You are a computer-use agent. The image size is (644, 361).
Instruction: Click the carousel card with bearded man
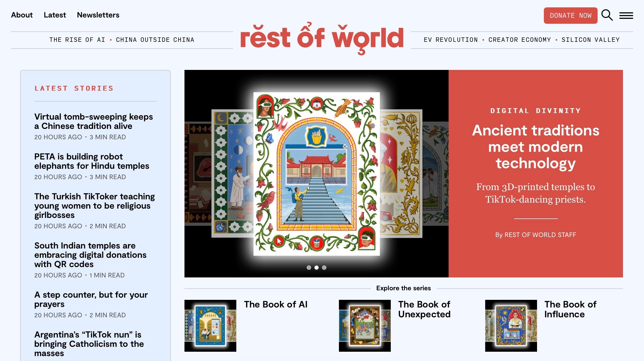[x=232, y=174]
